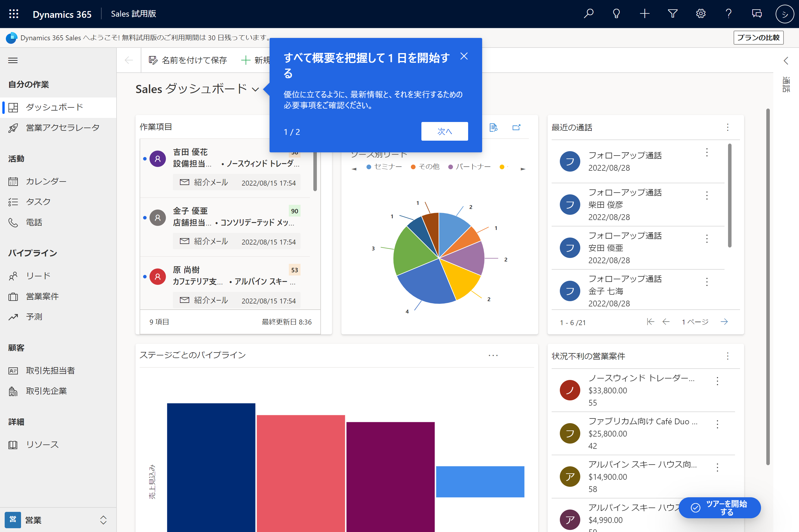Toggle the hamburger navigation menu
Image resolution: width=799 pixels, height=532 pixels.
point(13,60)
